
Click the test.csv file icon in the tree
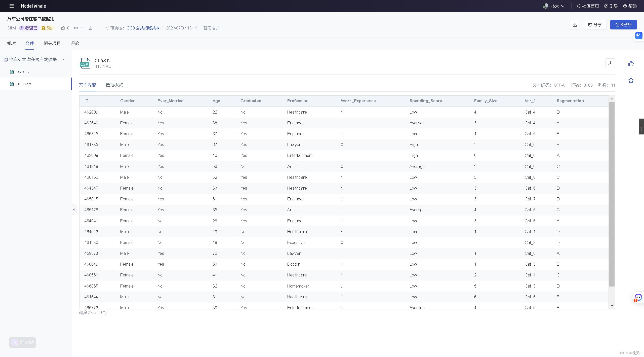(x=12, y=72)
